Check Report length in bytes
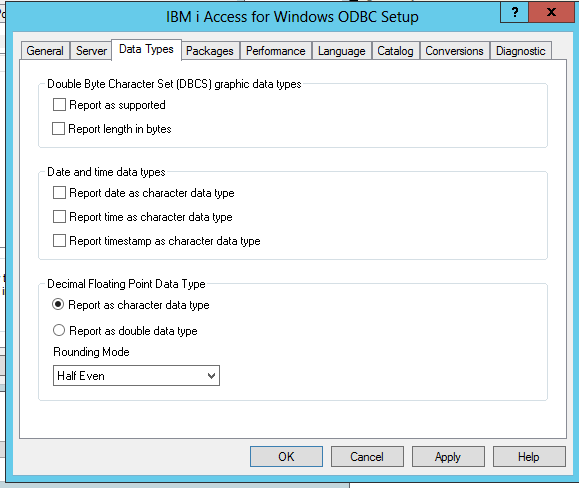The image size is (579, 488). (x=58, y=129)
